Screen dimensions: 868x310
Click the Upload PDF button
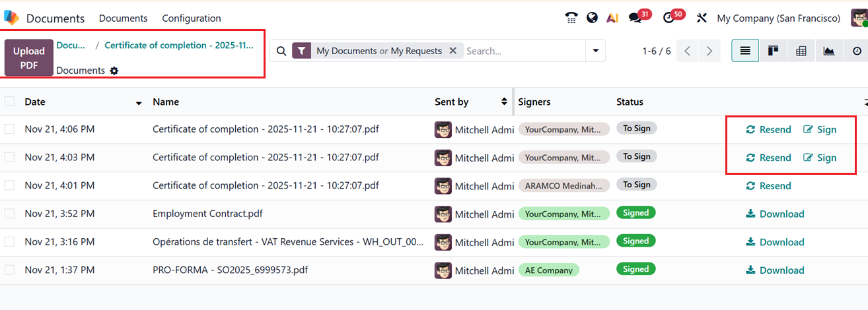(29, 58)
